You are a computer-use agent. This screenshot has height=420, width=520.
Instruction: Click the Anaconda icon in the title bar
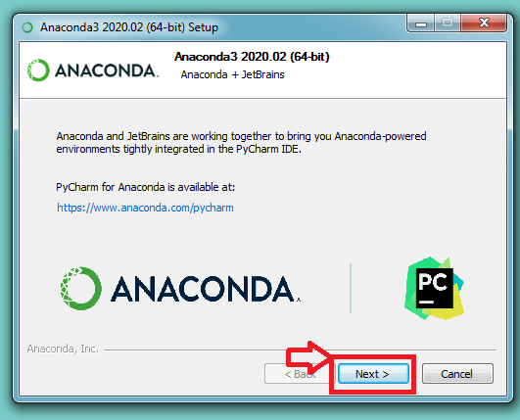click(27, 27)
